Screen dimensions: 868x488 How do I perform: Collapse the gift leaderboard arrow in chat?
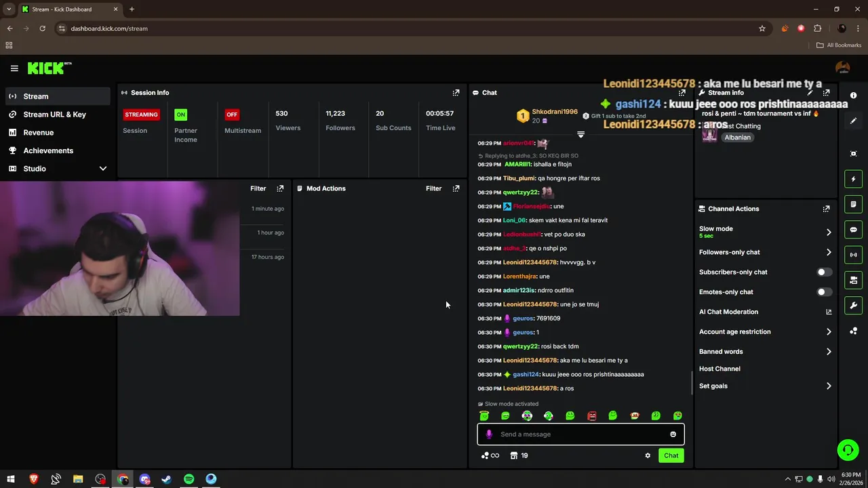(x=580, y=135)
